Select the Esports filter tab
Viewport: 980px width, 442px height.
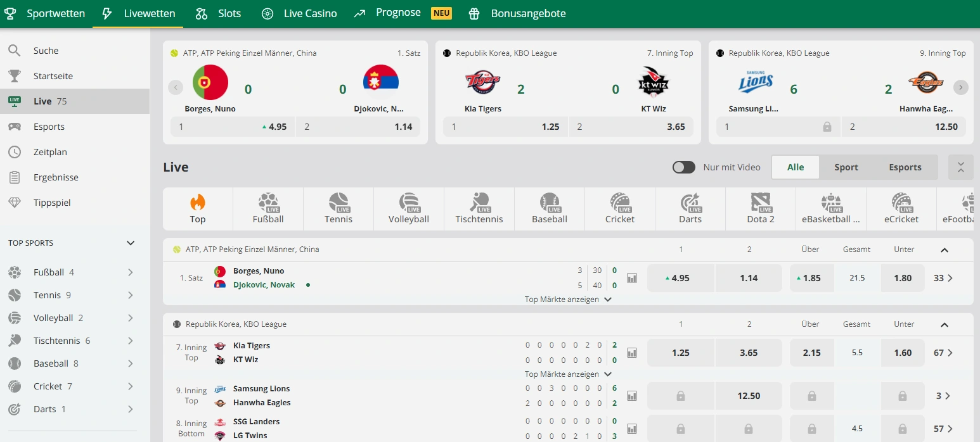(x=905, y=167)
